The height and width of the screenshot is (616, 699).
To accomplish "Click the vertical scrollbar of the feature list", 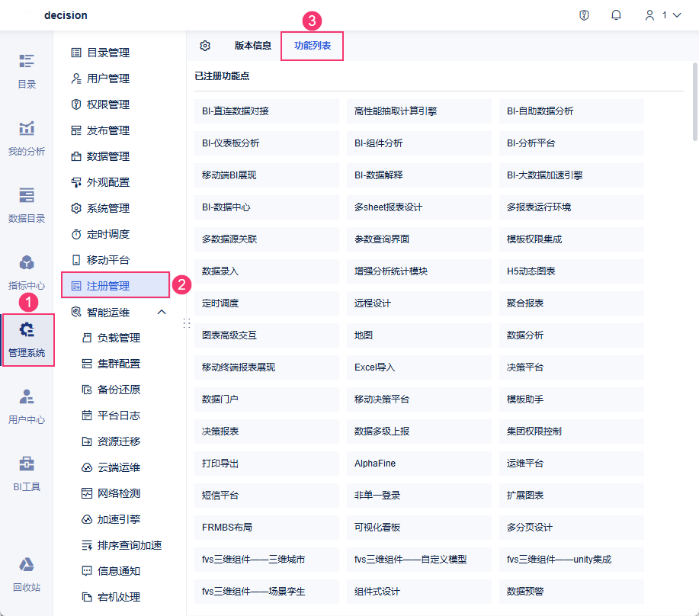I will [694, 102].
